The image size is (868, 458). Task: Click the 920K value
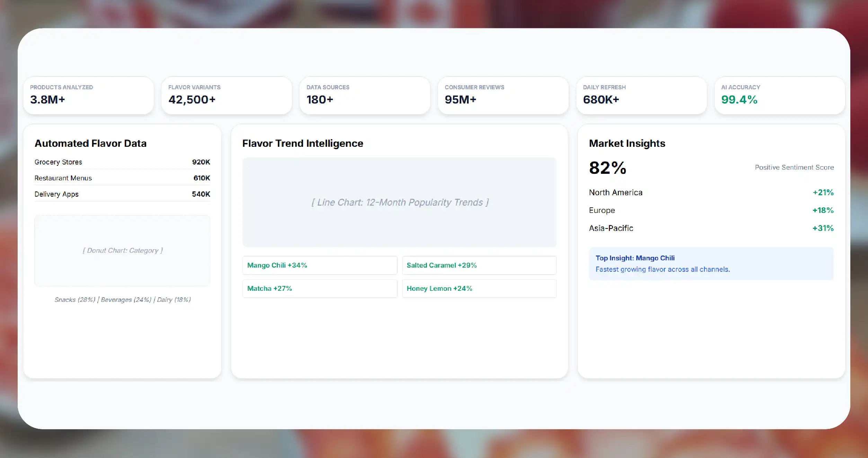click(201, 162)
